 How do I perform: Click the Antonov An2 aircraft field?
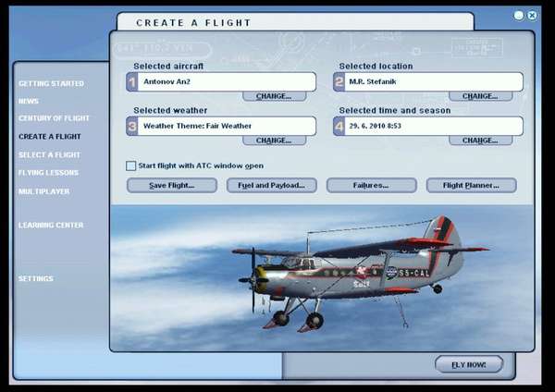coord(227,81)
